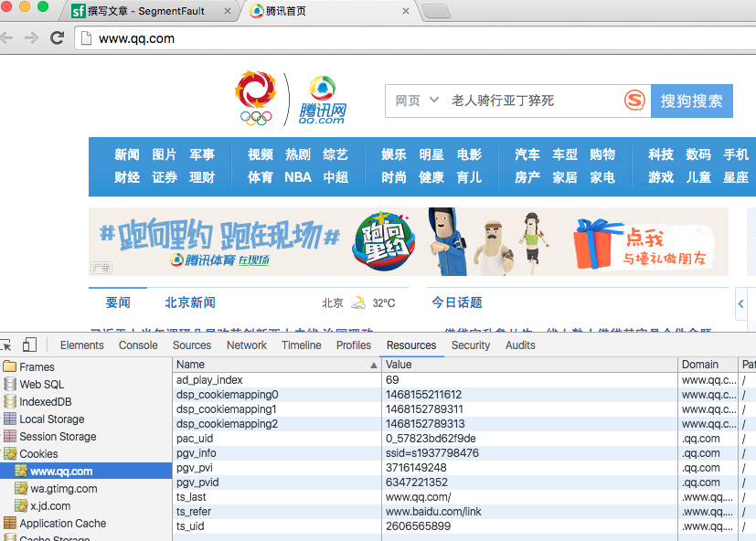Open the Timeline DevTools tab
Viewport: 756px width, 541px height.
(x=302, y=345)
